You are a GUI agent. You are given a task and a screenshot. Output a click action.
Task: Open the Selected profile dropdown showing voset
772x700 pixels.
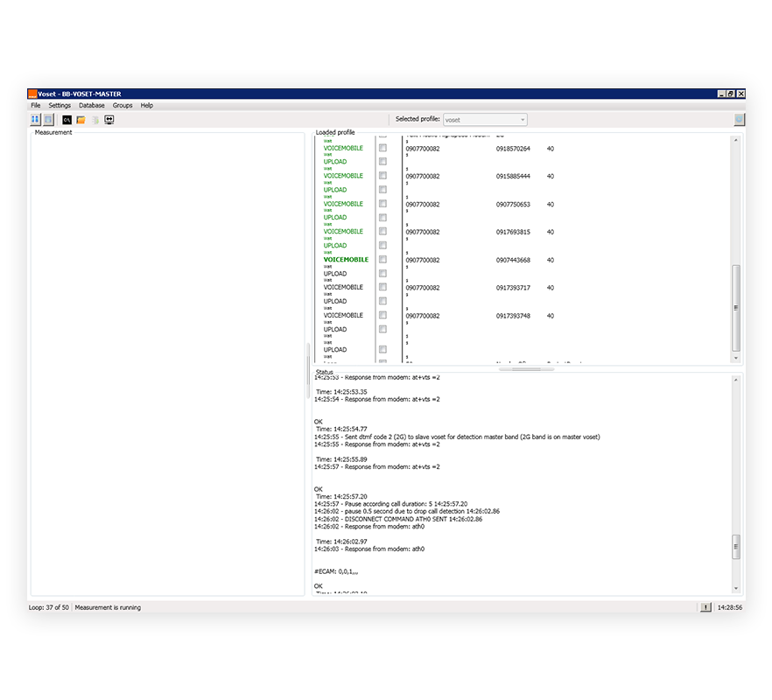(x=485, y=120)
